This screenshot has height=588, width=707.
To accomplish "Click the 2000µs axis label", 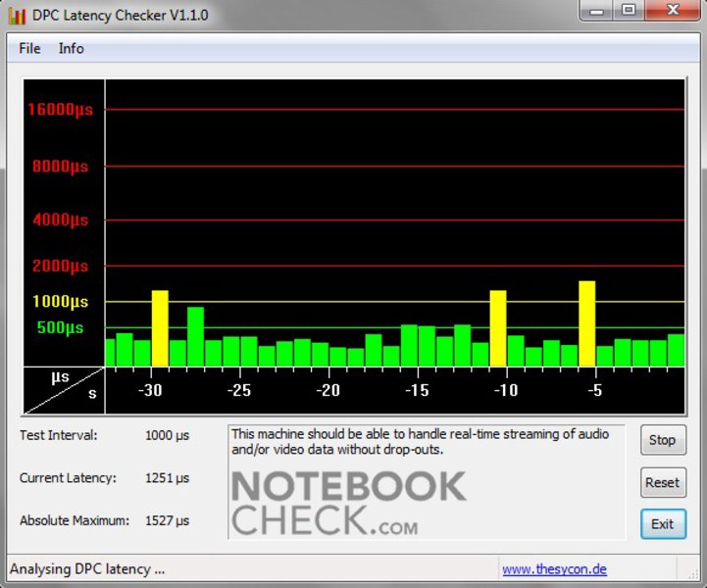I will click(60, 266).
